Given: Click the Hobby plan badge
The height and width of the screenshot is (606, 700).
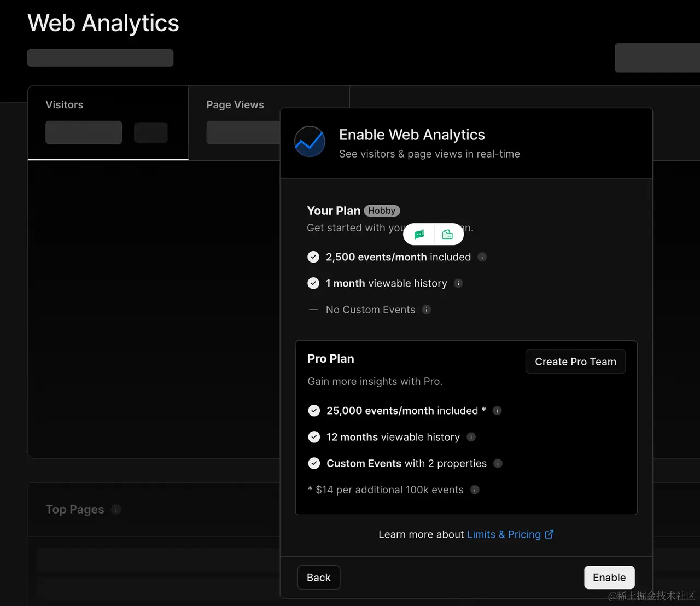Looking at the screenshot, I should tap(382, 211).
